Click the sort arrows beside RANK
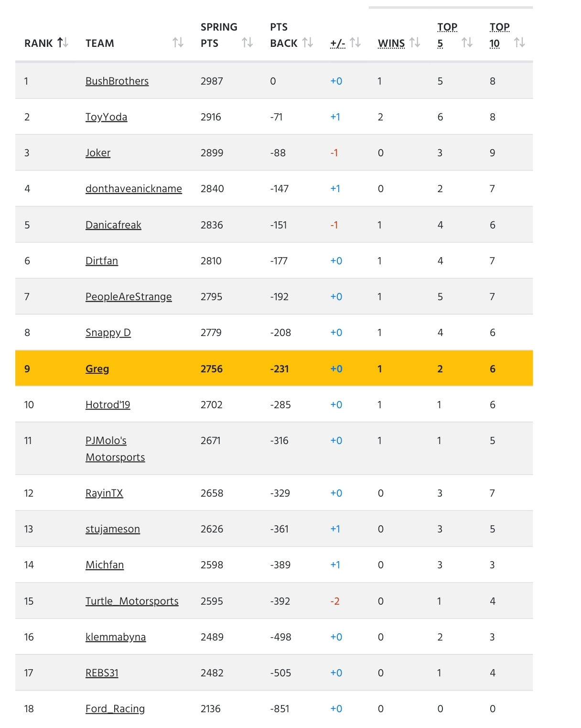Image resolution: width=581 pixels, height=728 pixels. tap(63, 43)
